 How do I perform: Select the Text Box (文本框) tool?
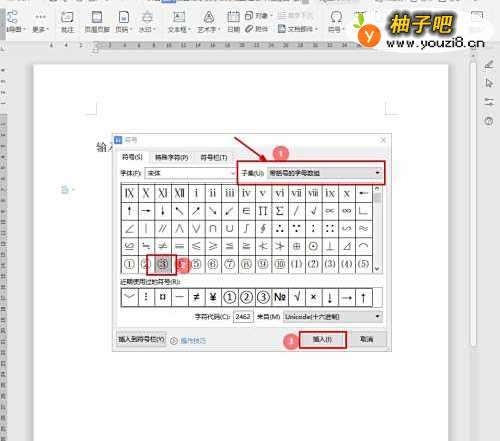coord(179,22)
